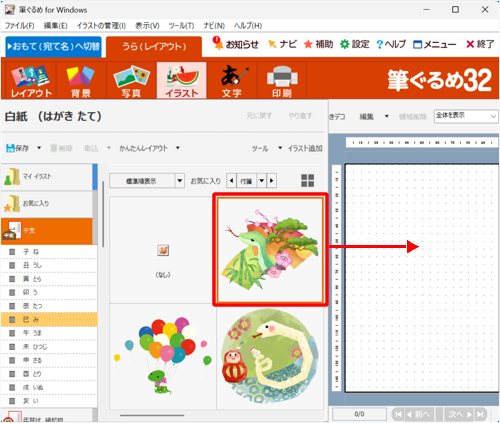Open the 取込 dropdown arrow
The height and width of the screenshot is (423, 500).
109,148
